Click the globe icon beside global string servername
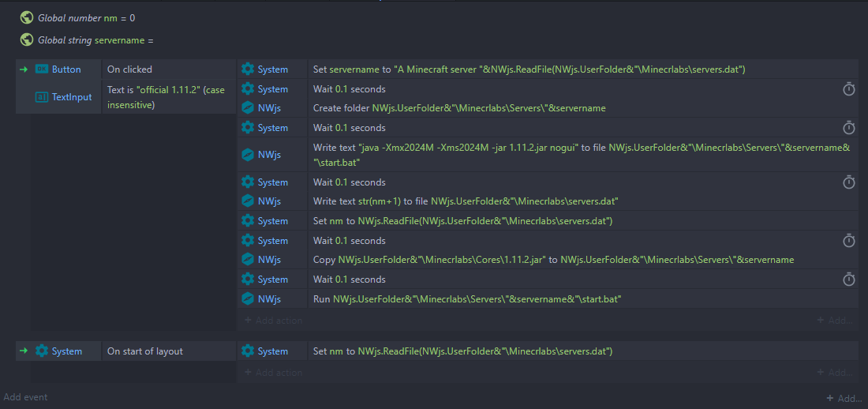Viewport: 868px width, 409px height. tap(27, 40)
